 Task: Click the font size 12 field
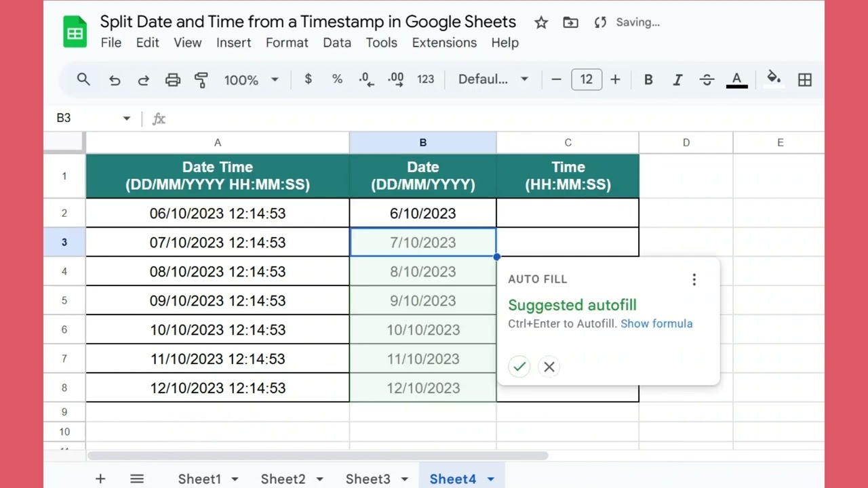tap(587, 79)
